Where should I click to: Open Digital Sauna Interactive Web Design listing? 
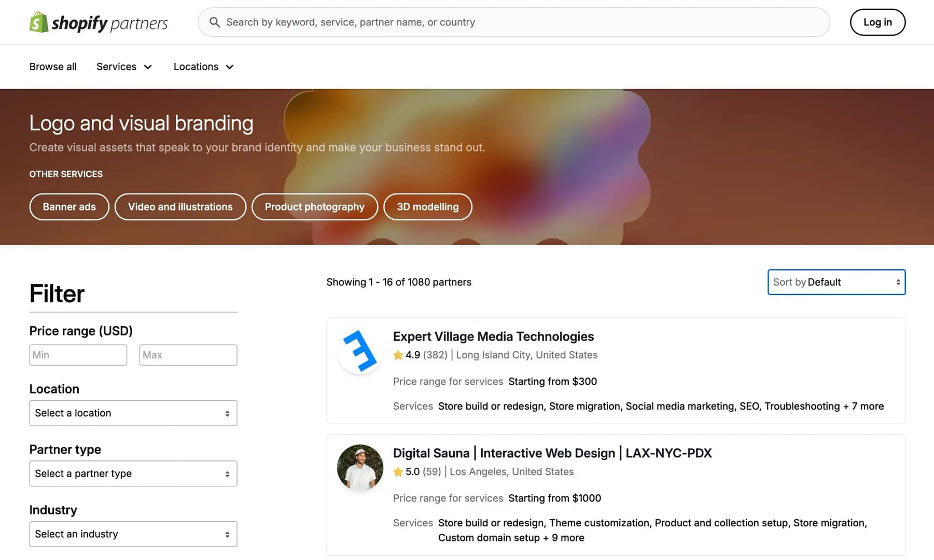pyautogui.click(x=552, y=453)
